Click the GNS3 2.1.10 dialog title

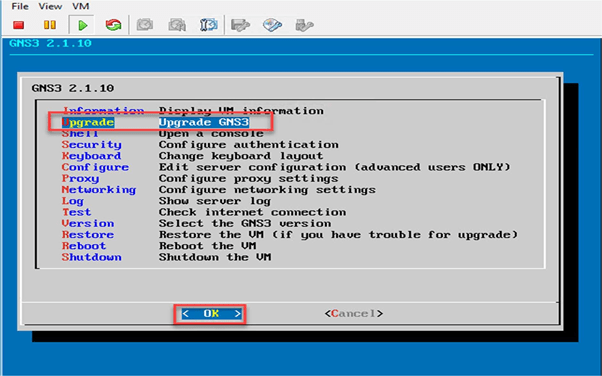tap(73, 88)
